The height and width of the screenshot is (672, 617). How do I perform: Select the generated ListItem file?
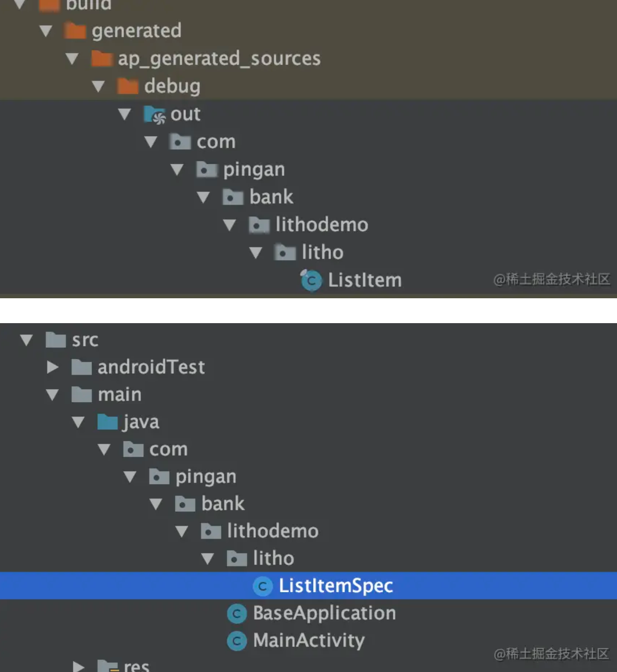click(x=364, y=280)
